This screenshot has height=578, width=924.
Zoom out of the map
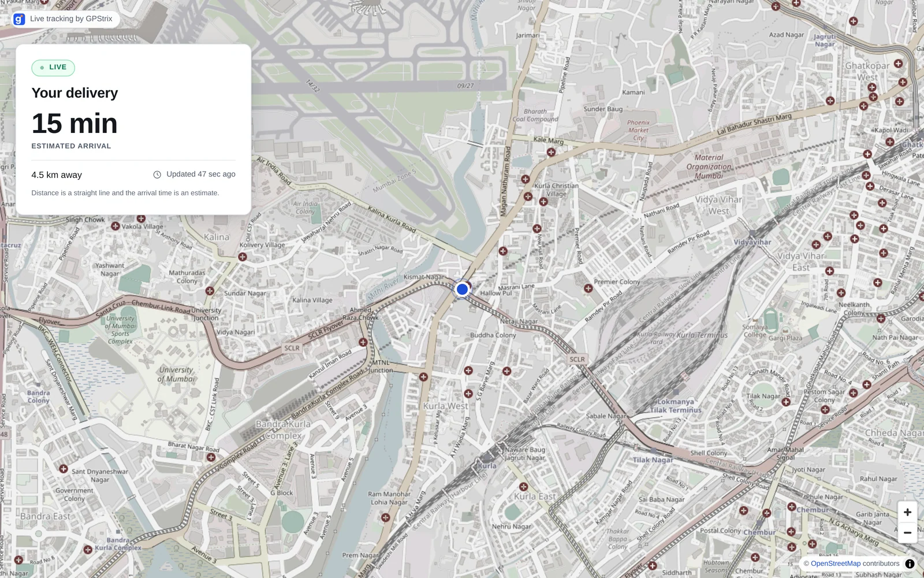pyautogui.click(x=907, y=533)
